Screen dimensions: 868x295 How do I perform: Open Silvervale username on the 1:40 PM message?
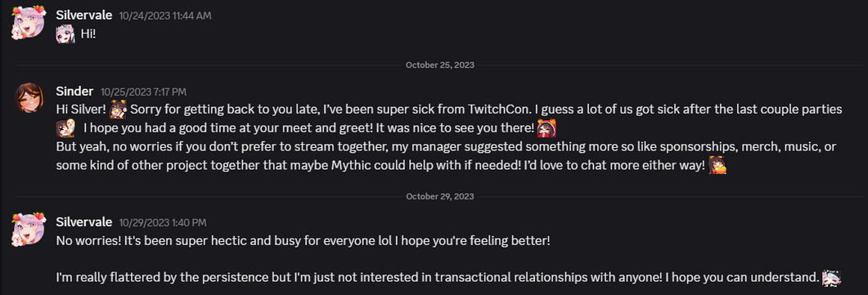tap(84, 222)
